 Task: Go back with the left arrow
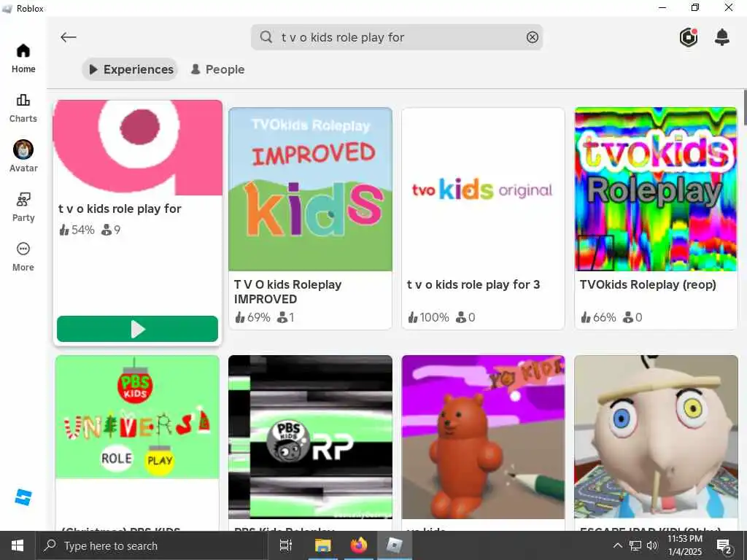68,37
